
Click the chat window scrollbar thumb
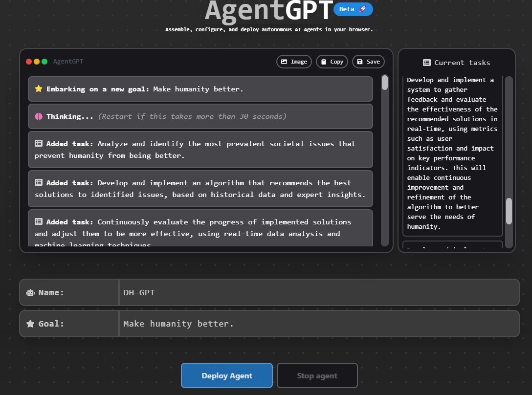point(384,83)
